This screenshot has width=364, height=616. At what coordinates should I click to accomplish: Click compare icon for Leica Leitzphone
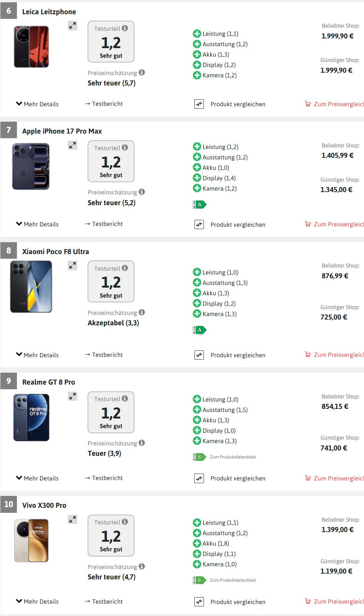199,104
